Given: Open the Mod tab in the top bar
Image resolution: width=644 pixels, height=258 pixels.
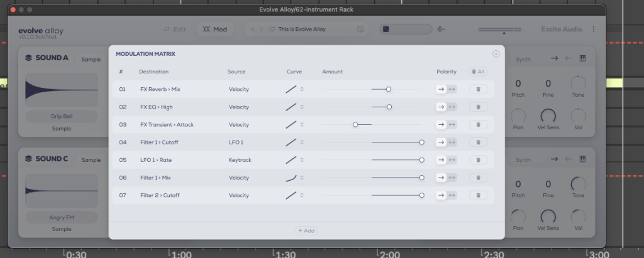Looking at the screenshot, I should tap(214, 29).
